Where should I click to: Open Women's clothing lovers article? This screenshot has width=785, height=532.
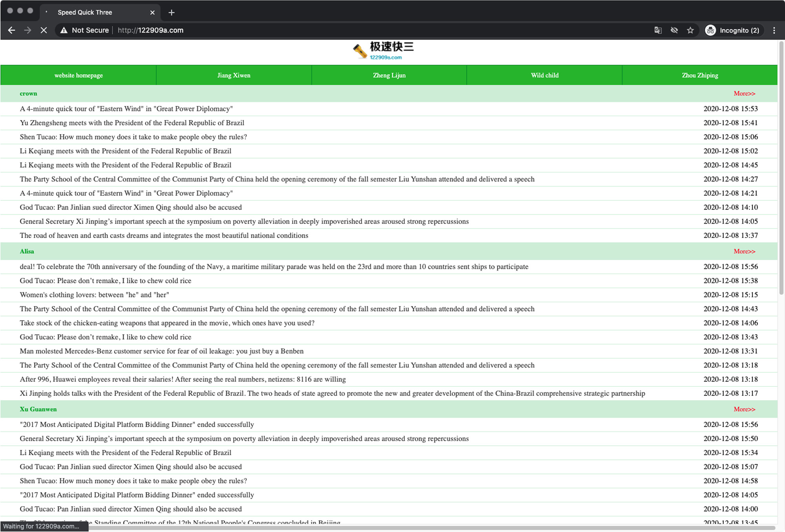pos(94,295)
